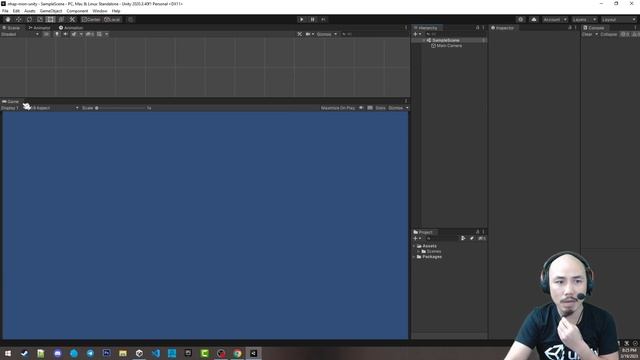Image resolution: width=640 pixels, height=360 pixels.
Task: Select the Scale tool
Action: point(40,20)
